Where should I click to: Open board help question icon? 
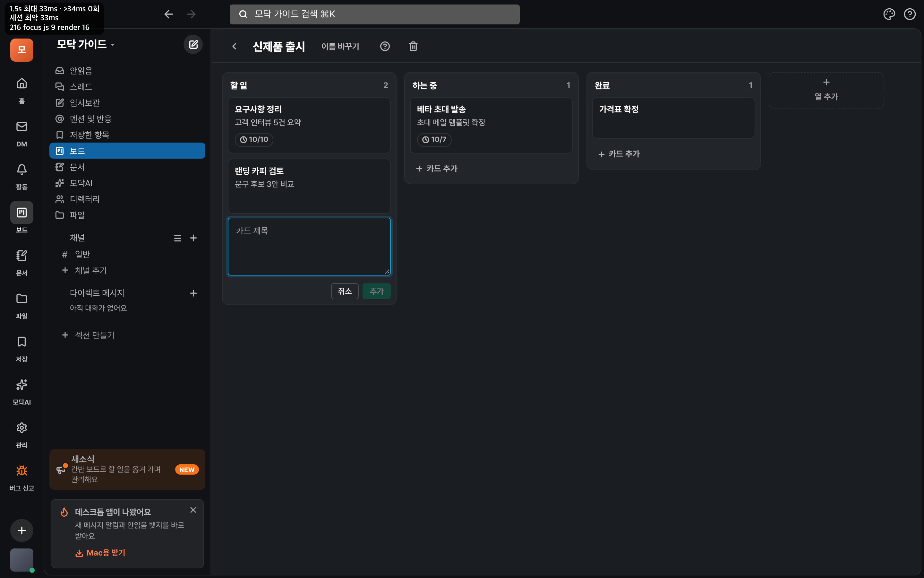[385, 46]
